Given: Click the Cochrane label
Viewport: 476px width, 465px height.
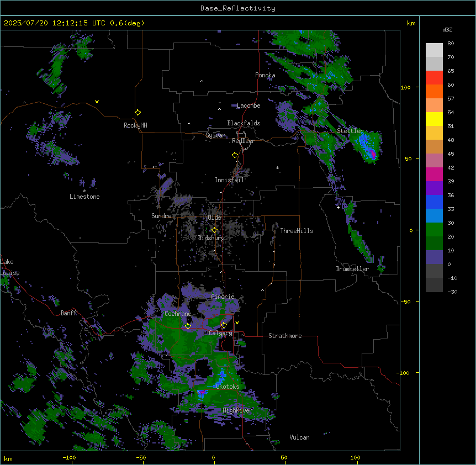Looking at the screenshot, I should (x=178, y=314).
